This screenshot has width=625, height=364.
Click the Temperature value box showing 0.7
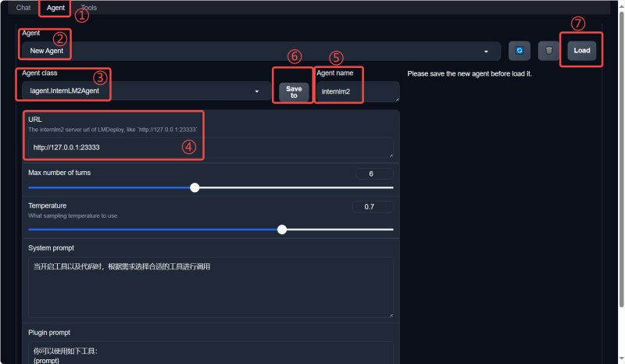click(x=373, y=206)
